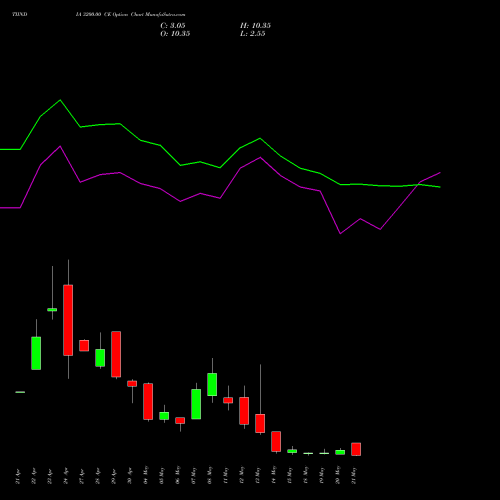500x500 pixels.
Task: Click the 28 Apr date label
Action: click(98, 476)
